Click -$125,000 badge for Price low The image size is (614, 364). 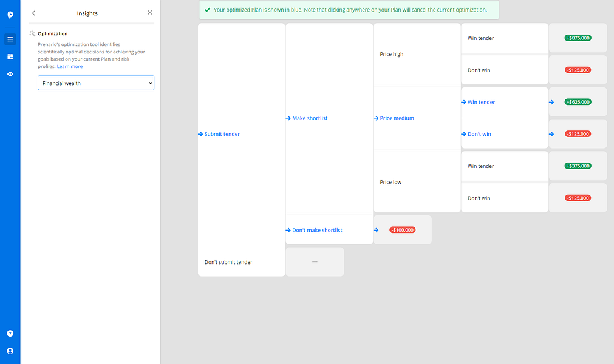pos(578,198)
